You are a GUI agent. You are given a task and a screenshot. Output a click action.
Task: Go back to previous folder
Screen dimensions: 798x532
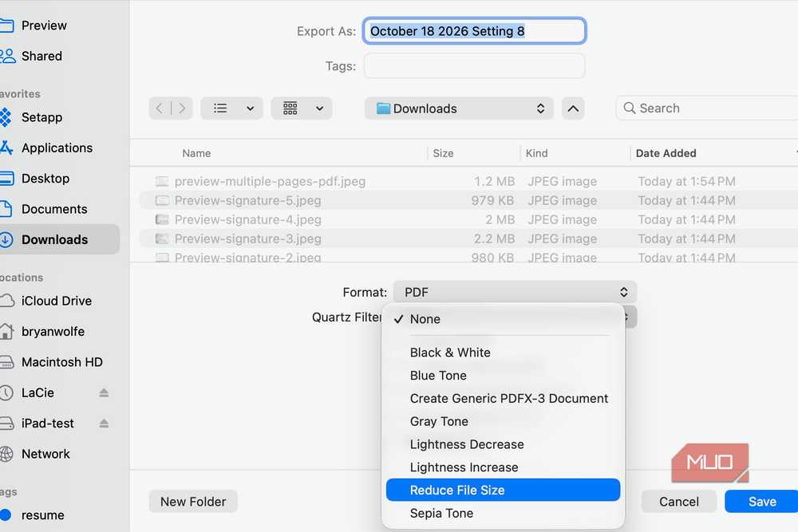click(160, 108)
